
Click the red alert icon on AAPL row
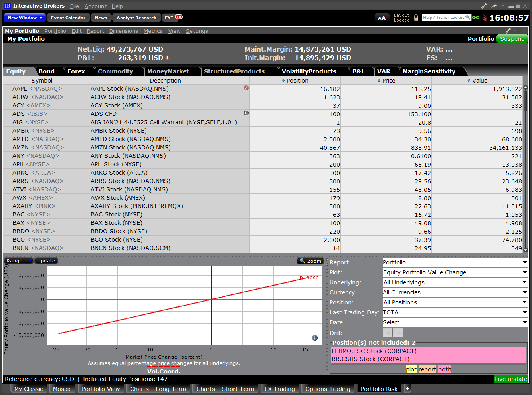click(246, 88)
